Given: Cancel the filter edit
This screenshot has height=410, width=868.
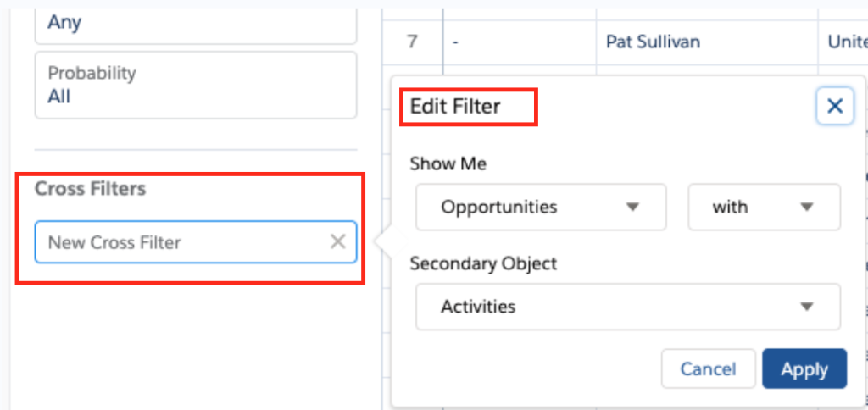Looking at the screenshot, I should tap(708, 369).
